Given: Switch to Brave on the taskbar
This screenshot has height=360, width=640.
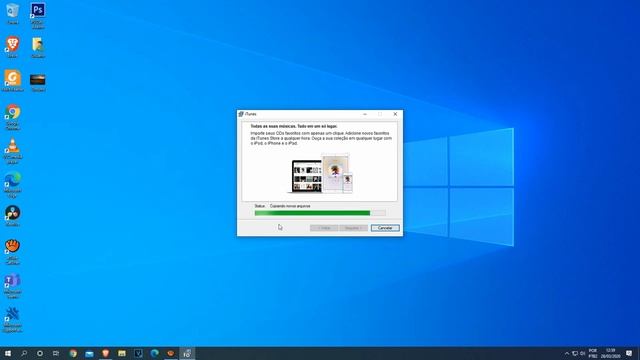Looking at the screenshot, I should (x=106, y=353).
